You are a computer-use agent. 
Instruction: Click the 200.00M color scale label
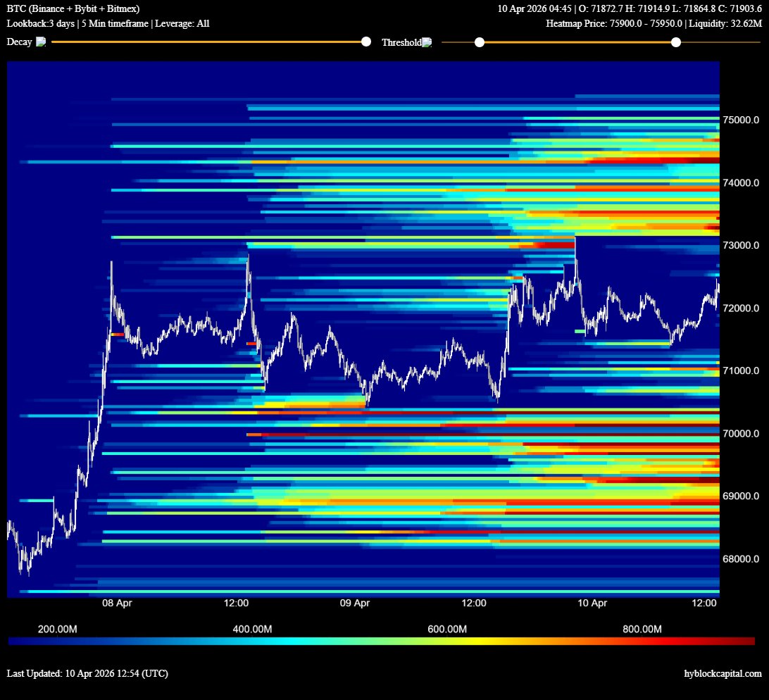tap(57, 629)
